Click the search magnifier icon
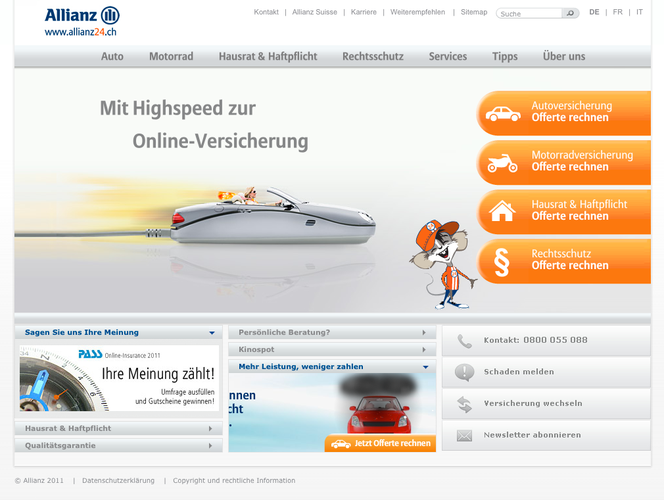The image size is (664, 500). [x=570, y=14]
